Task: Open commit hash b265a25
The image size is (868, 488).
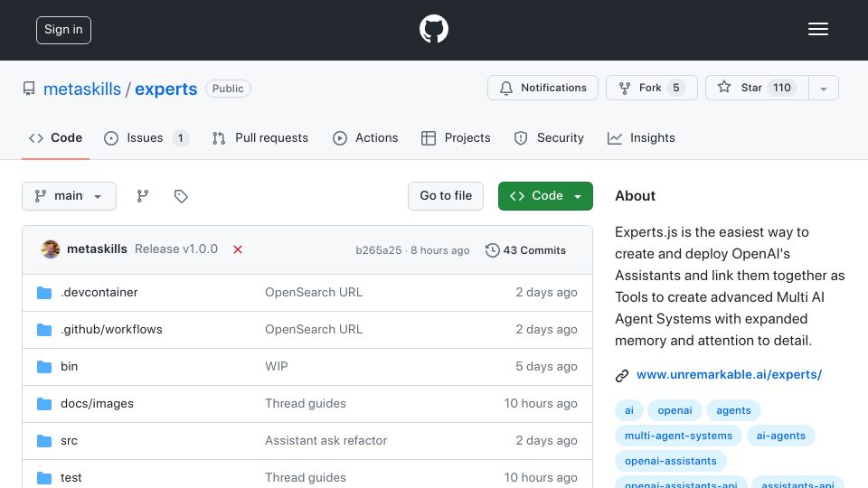Action: 378,250
